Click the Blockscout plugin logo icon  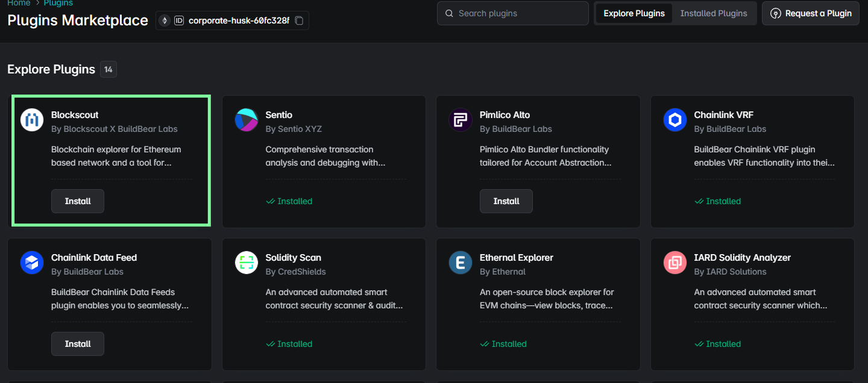(32, 120)
